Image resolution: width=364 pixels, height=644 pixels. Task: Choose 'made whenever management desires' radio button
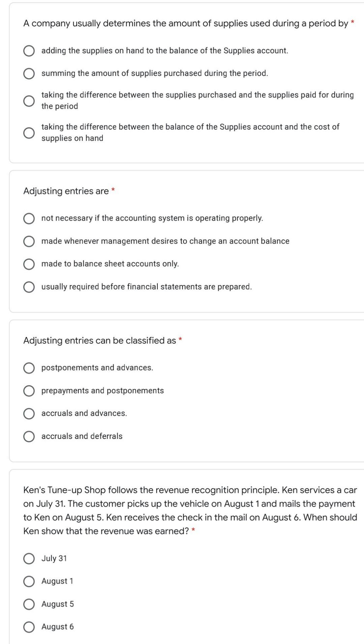pos(29,242)
